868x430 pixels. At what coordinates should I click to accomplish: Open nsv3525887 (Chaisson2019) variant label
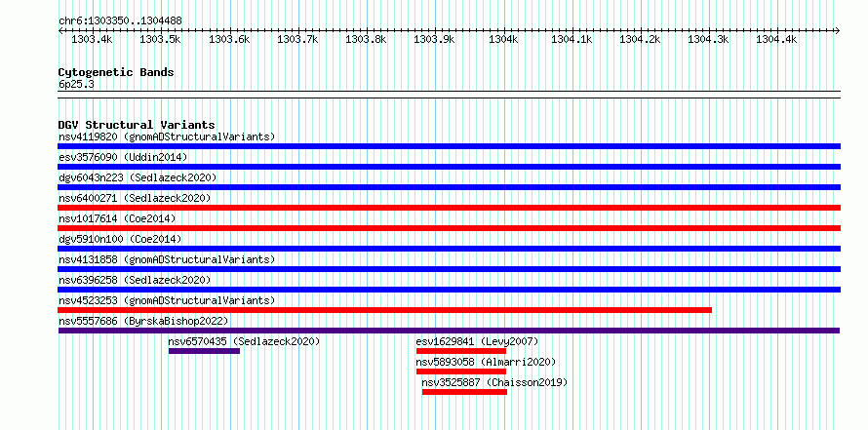pyautogui.click(x=494, y=382)
